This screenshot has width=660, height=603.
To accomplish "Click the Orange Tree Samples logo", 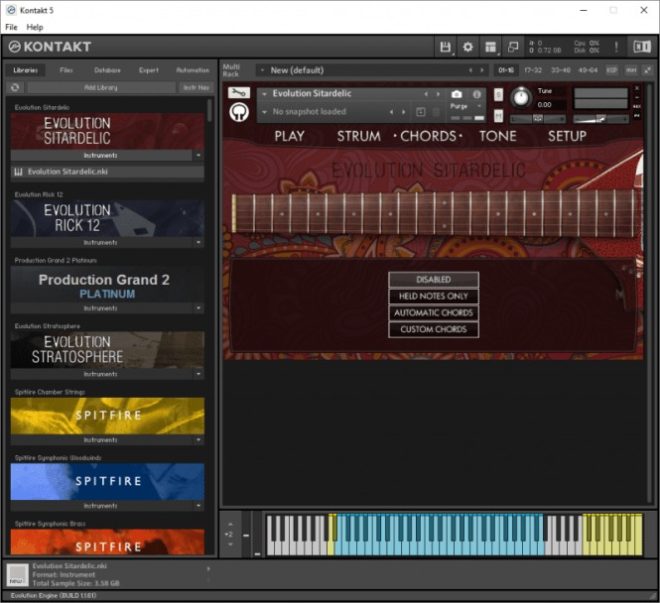I will (x=239, y=112).
